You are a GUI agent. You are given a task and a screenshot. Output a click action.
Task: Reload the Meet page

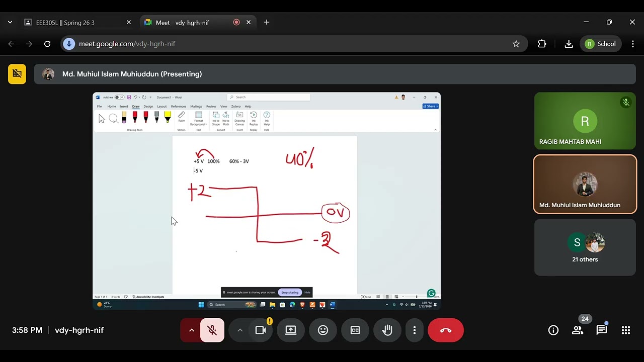pos(47,44)
